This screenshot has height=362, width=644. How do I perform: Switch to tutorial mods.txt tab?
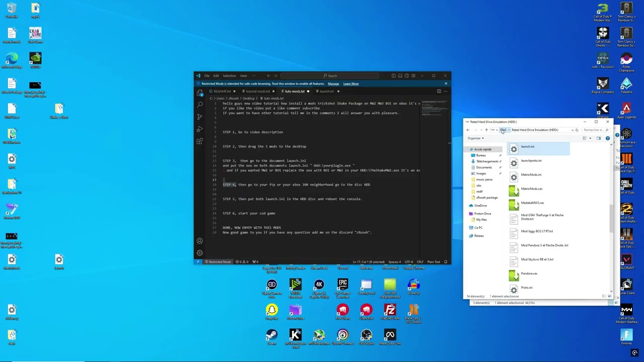click(257, 92)
